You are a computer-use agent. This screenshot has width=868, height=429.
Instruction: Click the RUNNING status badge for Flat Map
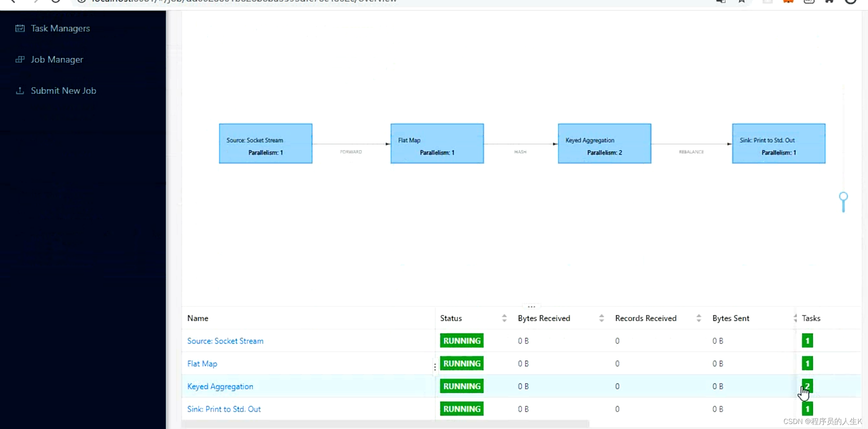pyautogui.click(x=462, y=364)
